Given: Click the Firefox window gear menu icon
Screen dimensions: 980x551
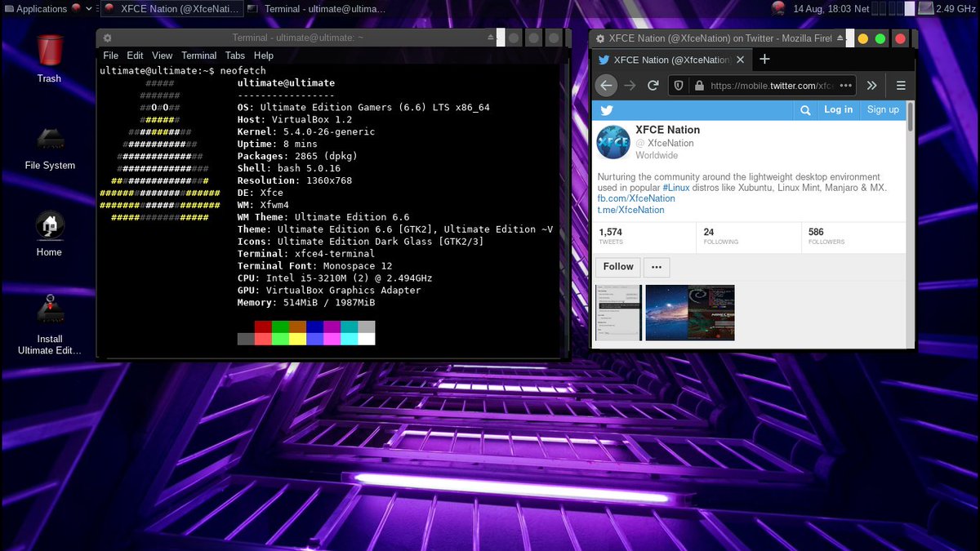Looking at the screenshot, I should point(600,38).
